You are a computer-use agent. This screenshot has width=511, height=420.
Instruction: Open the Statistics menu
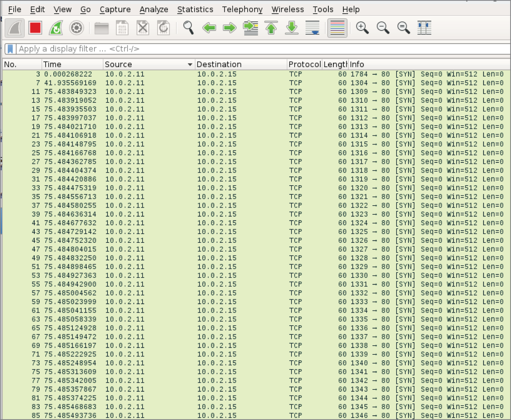click(x=195, y=9)
